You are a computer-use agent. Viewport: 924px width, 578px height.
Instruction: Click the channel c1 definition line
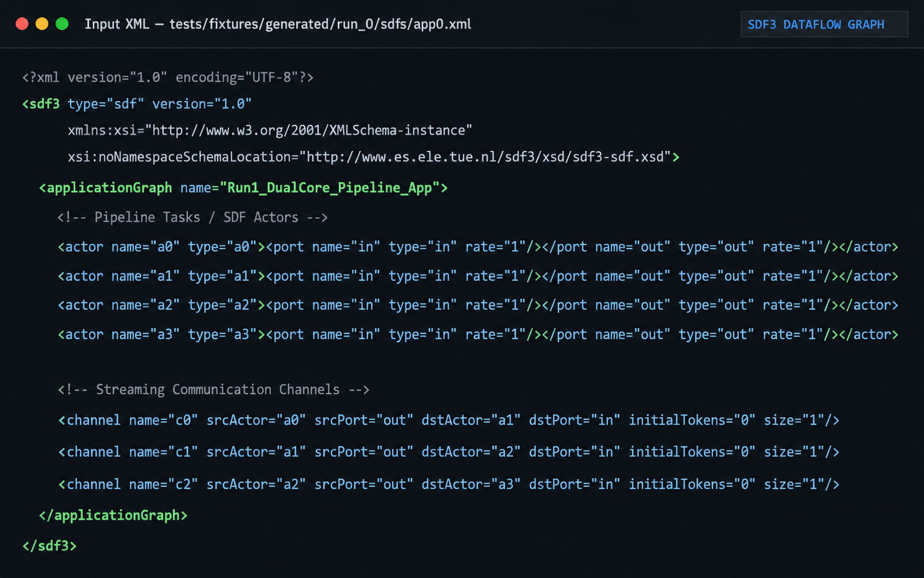tap(449, 452)
